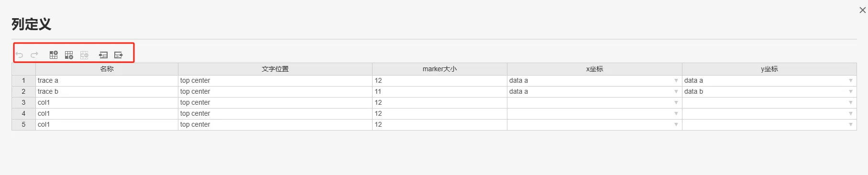Expand y坐标 dropdown showing data b
Viewport: 868px width, 175px height.
[850, 92]
